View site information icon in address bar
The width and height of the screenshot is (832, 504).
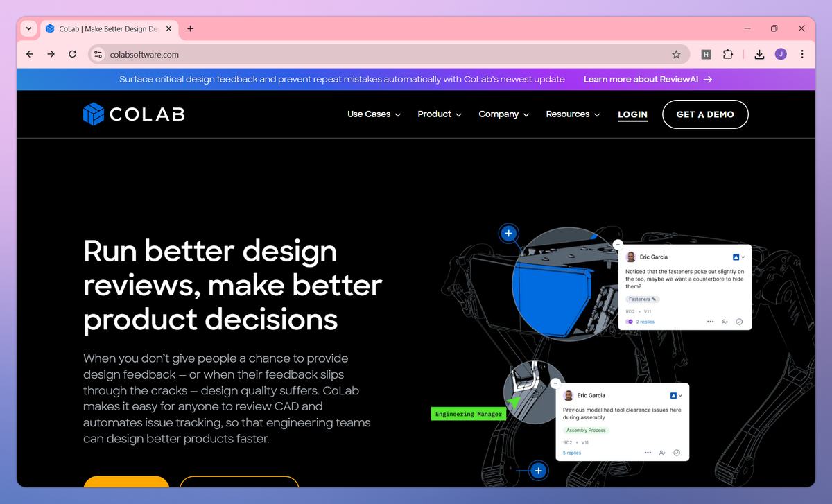(98, 54)
